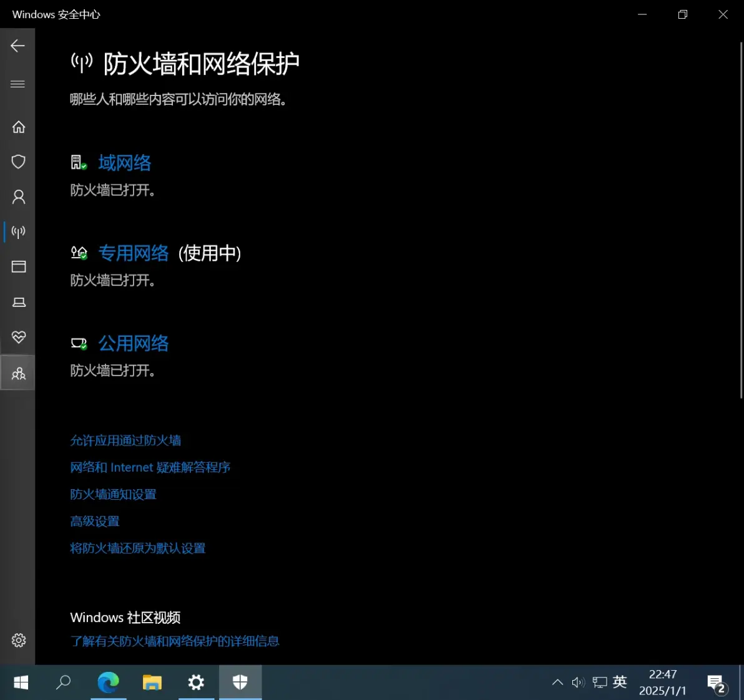Open Settings gear in sidebar
The height and width of the screenshot is (700, 744).
click(x=19, y=640)
